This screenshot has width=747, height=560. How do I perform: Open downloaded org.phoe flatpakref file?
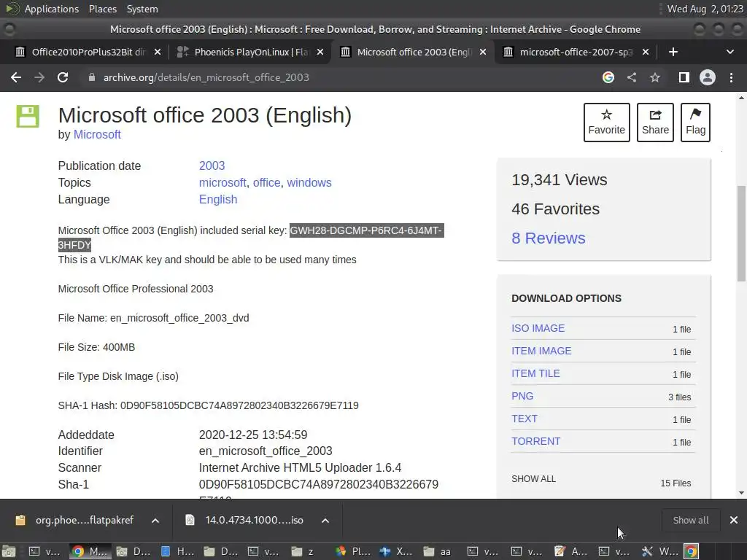[x=74, y=521]
